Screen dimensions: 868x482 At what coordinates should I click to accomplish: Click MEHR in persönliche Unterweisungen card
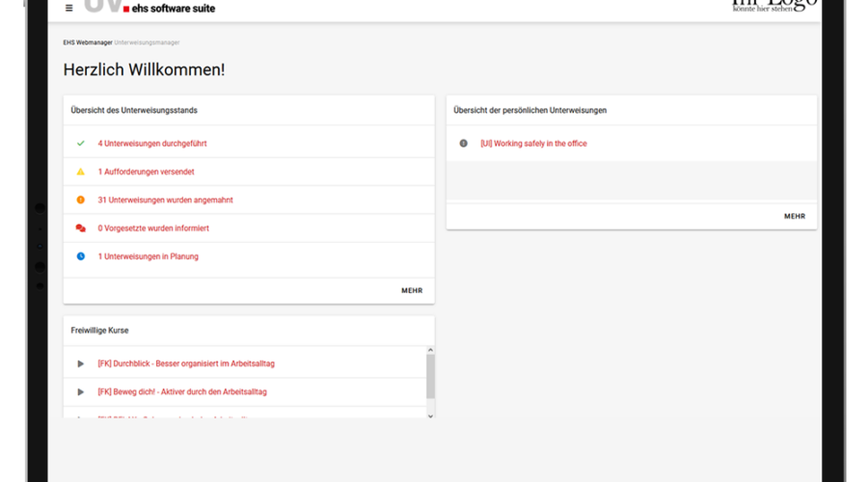point(794,216)
